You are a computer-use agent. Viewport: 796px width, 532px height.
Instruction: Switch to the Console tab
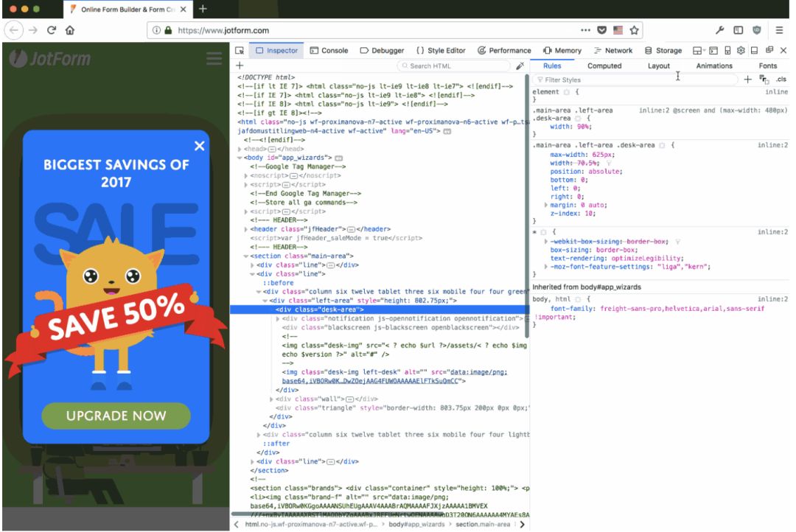(329, 51)
